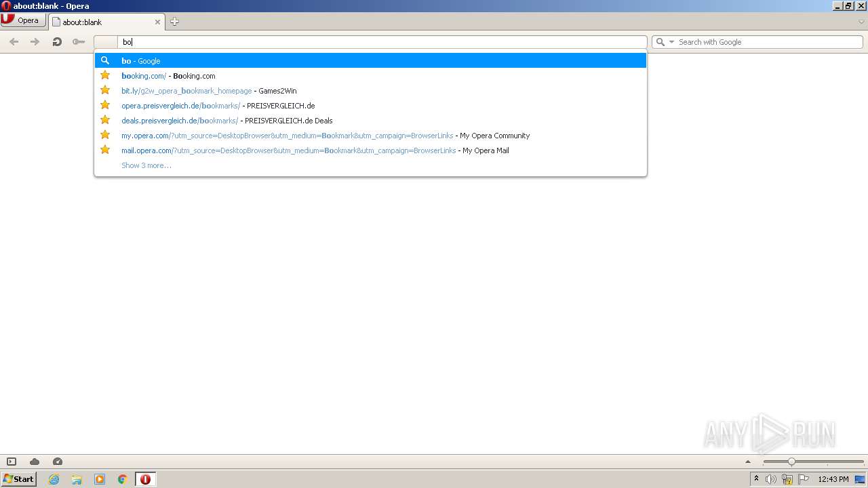Open the Opera main menu button
Viewport: 868px width, 488px height.
pyautogui.click(x=23, y=20)
